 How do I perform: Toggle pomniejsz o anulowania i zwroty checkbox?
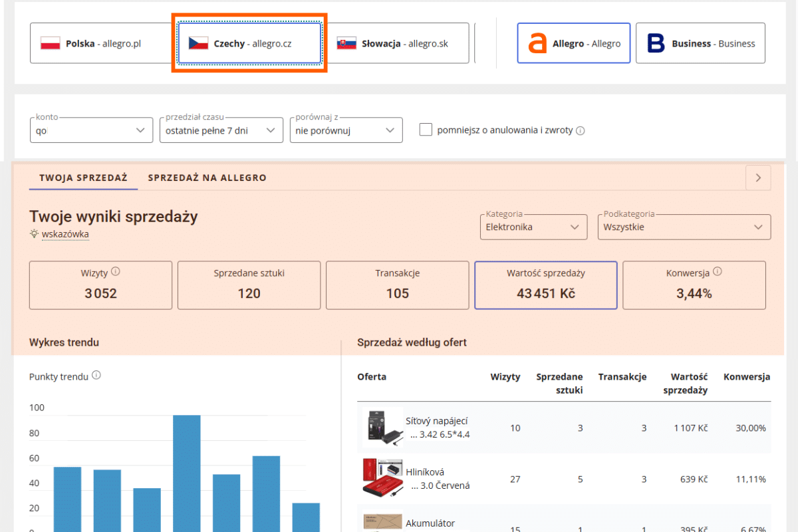point(426,130)
